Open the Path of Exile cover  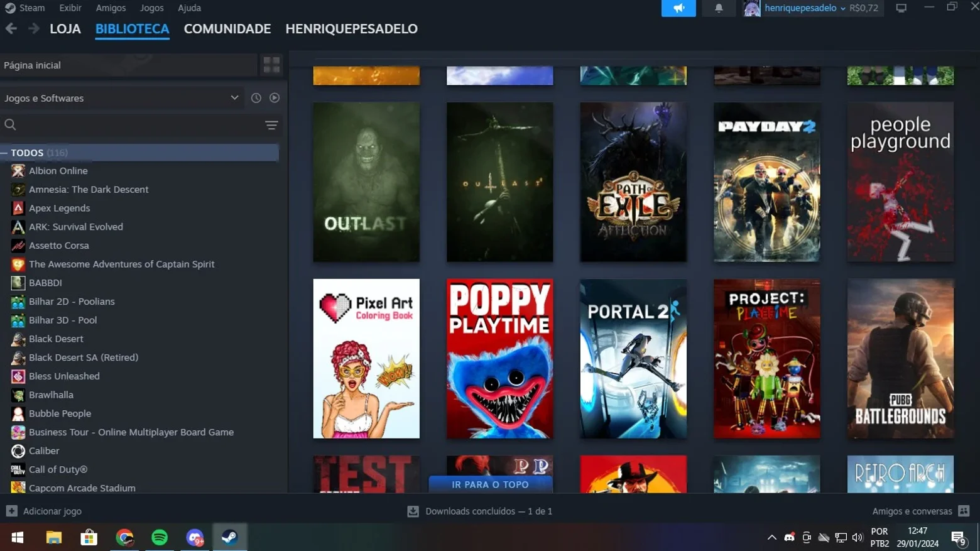633,182
